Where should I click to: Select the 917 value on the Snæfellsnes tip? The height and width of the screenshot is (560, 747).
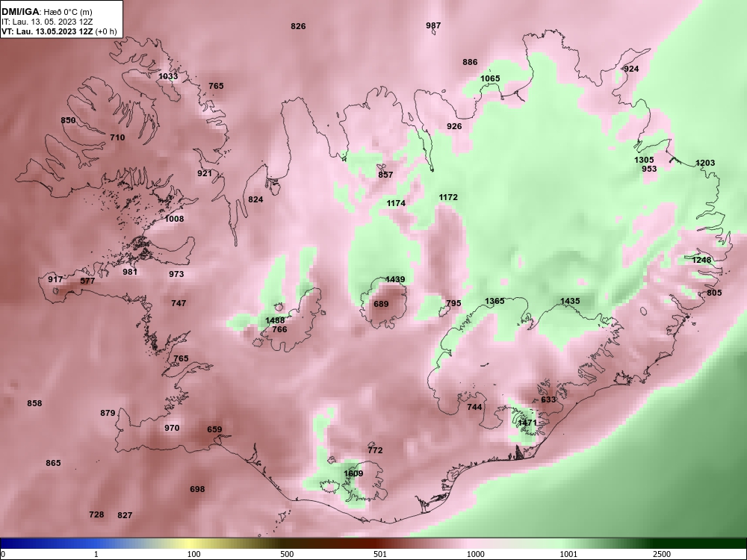pyautogui.click(x=55, y=279)
